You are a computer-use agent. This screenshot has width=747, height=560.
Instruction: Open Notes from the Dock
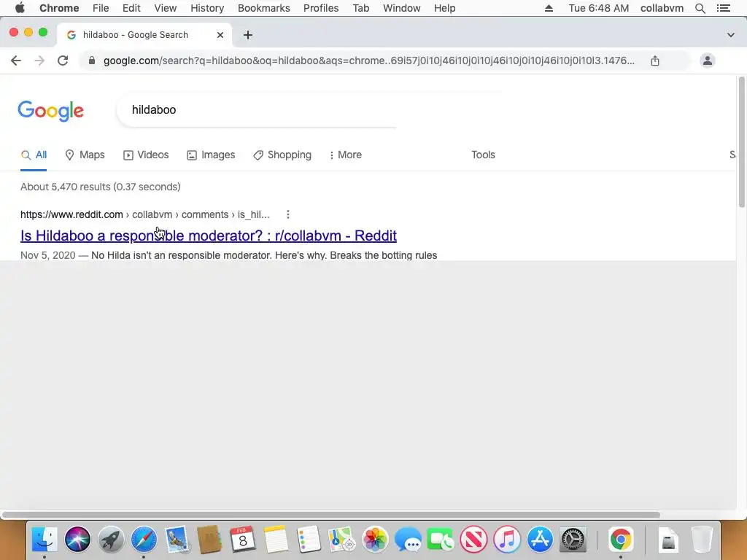click(x=276, y=540)
